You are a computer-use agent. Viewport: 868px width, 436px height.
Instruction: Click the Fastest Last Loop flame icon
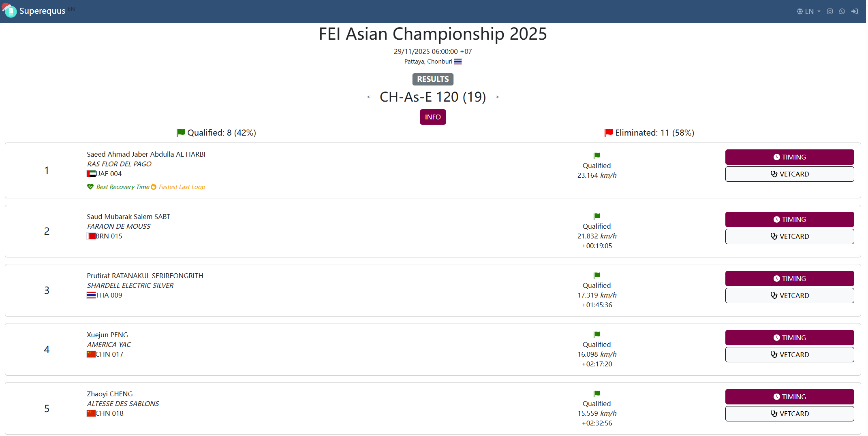click(x=154, y=187)
